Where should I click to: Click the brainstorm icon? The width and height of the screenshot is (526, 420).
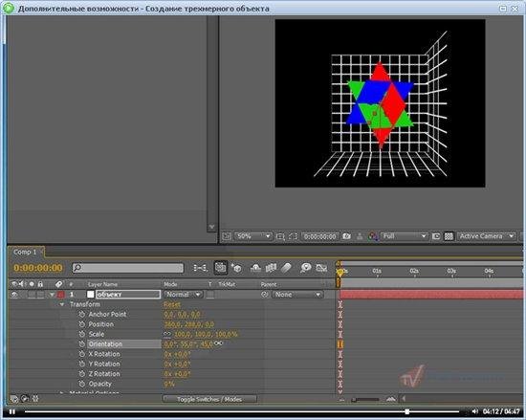click(306, 268)
